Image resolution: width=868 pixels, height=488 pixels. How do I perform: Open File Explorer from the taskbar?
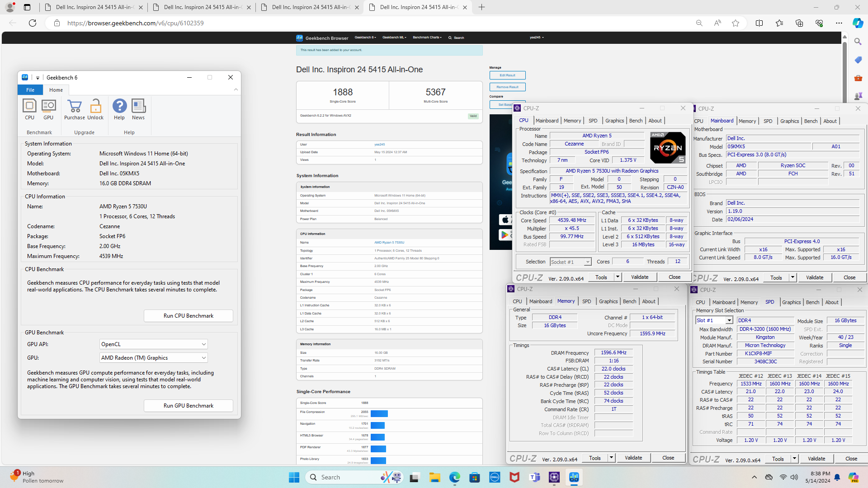pyautogui.click(x=434, y=477)
